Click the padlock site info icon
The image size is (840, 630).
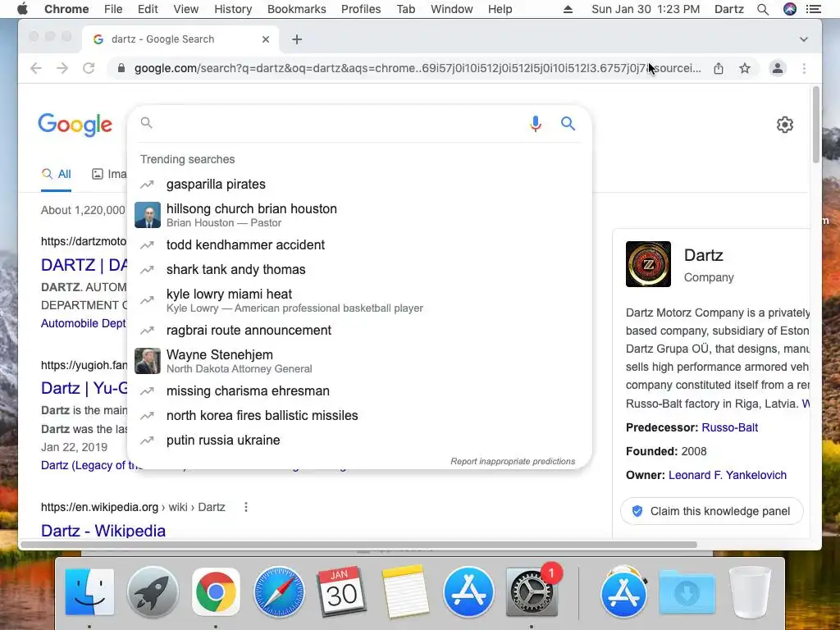click(121, 68)
